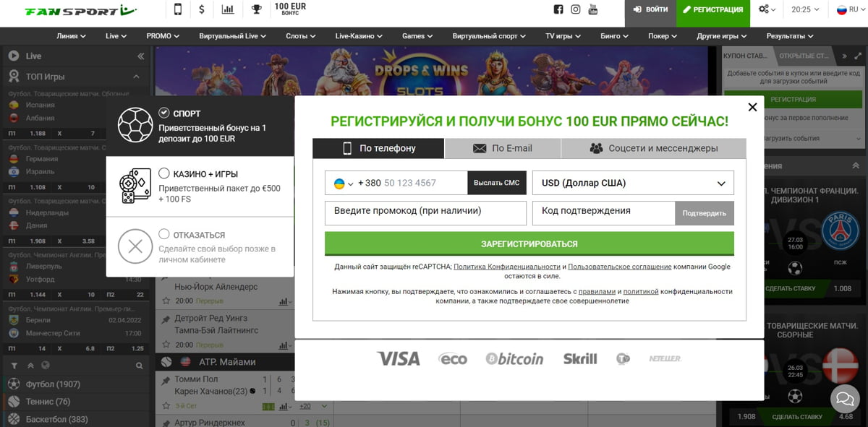Viewport: 868px width, 427px height.
Task: Click the promo code input field
Action: click(425, 213)
